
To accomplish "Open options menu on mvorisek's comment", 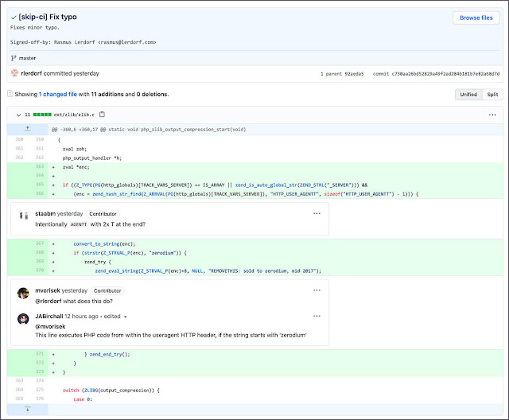I will click(317, 290).
